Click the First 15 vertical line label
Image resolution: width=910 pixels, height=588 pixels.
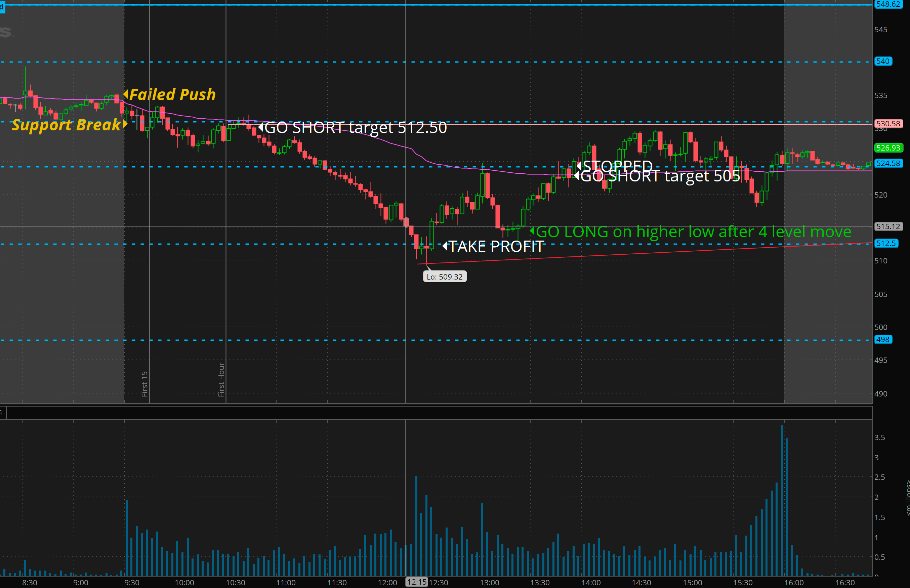pos(144,384)
